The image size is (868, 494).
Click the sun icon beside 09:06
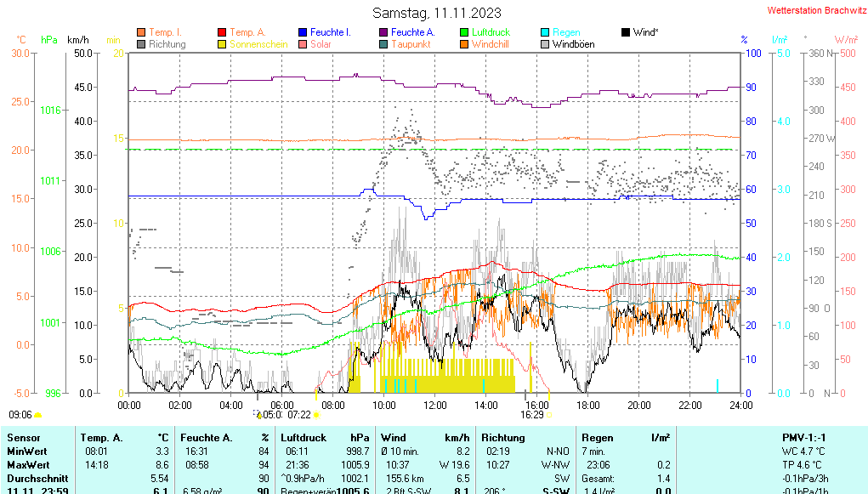pos(38,415)
